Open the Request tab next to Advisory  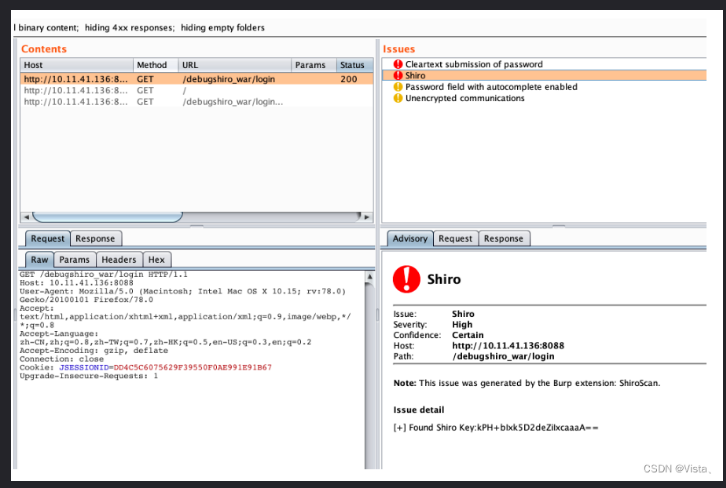coord(455,238)
